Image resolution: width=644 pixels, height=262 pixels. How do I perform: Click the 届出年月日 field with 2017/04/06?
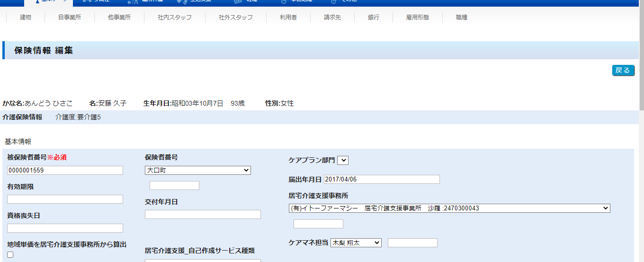382,180
